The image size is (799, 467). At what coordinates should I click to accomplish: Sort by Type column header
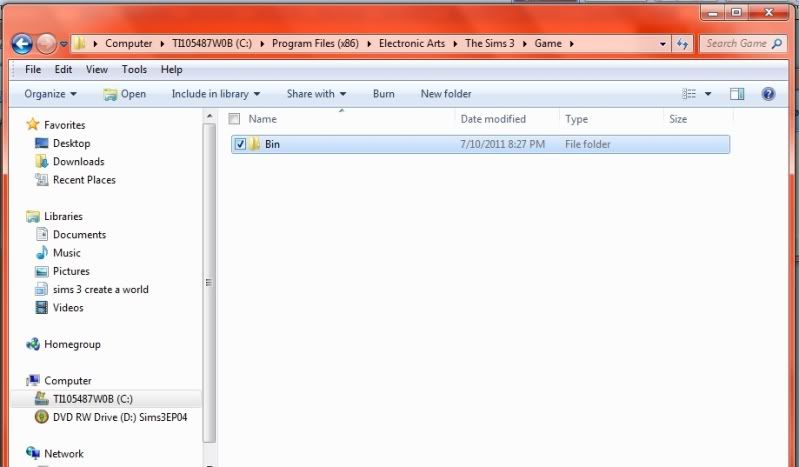(x=576, y=119)
